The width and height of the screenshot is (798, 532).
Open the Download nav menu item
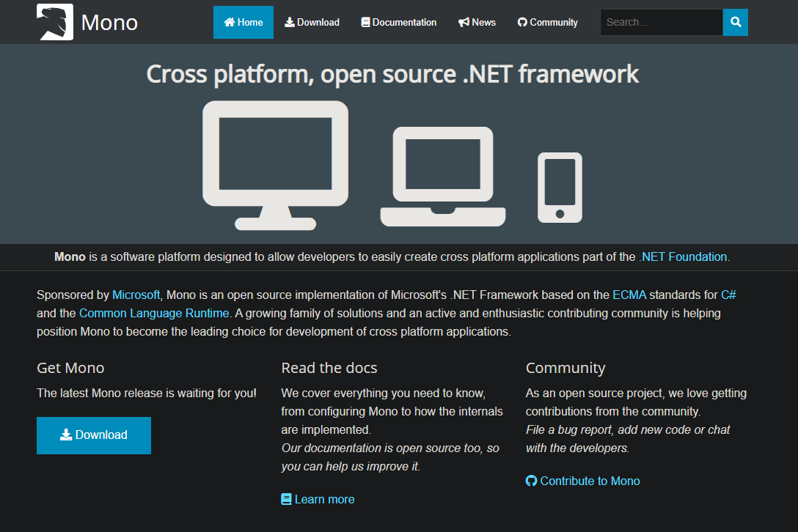(x=312, y=23)
